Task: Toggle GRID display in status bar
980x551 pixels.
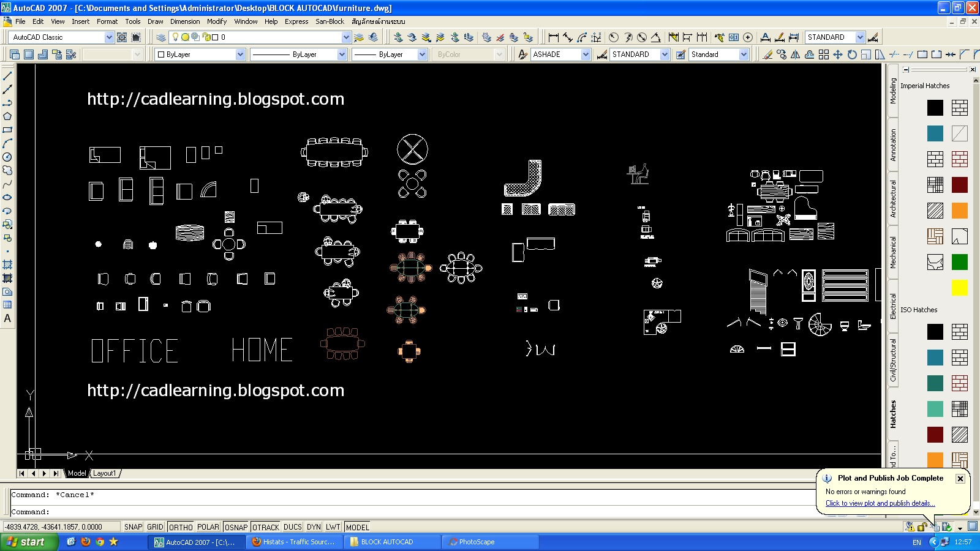Action: point(155,527)
